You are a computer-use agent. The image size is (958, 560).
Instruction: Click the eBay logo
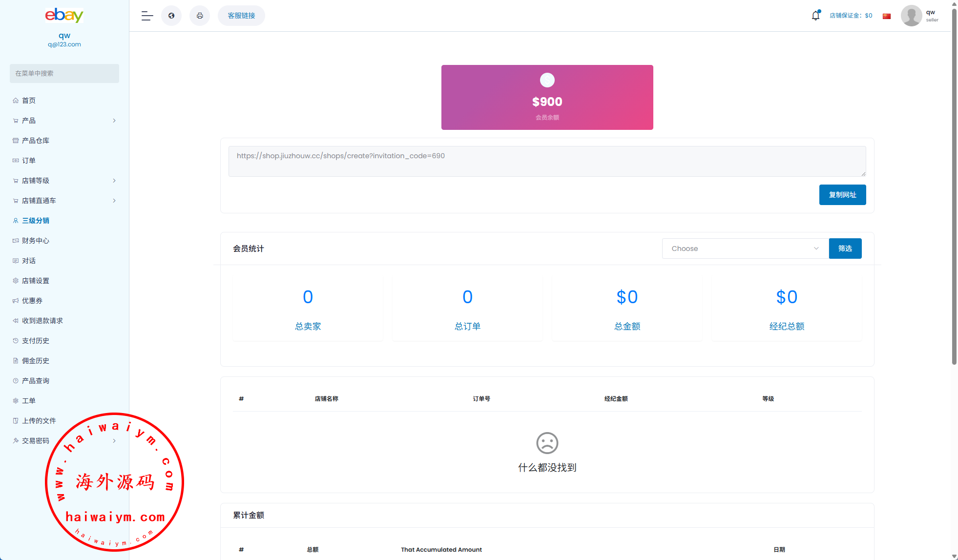pyautogui.click(x=64, y=15)
